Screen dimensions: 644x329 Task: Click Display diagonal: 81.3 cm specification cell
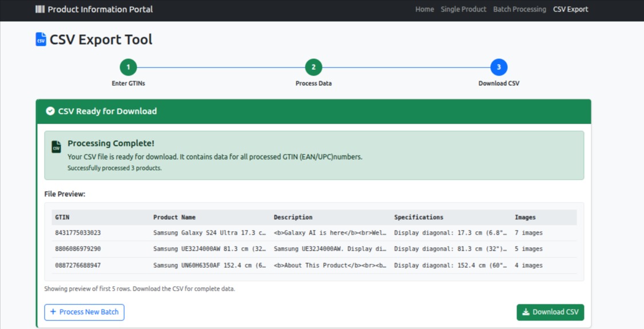451,249
